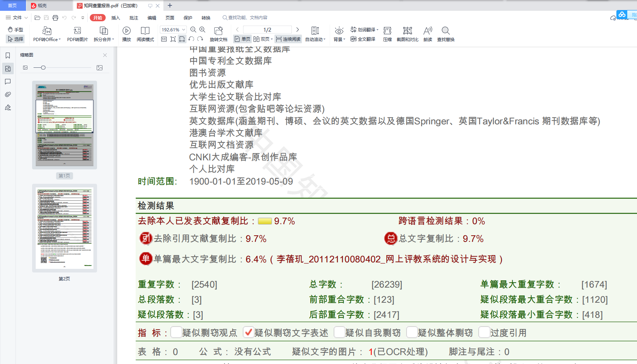Close the thumbnail (缩略图) panel

pyautogui.click(x=105, y=55)
